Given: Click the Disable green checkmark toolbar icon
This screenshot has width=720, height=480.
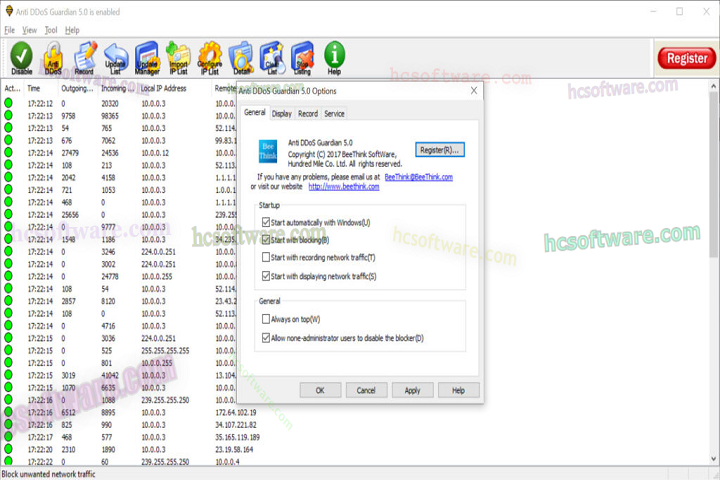Looking at the screenshot, I should [x=21, y=58].
